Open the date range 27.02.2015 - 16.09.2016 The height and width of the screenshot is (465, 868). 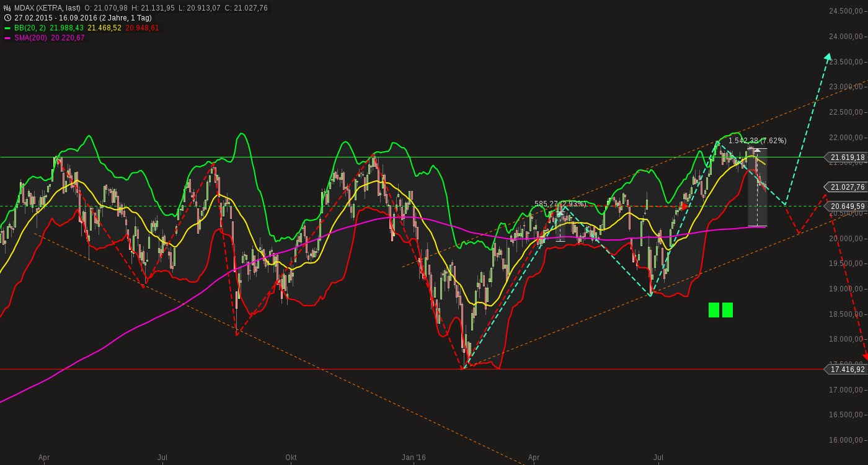click(56, 18)
